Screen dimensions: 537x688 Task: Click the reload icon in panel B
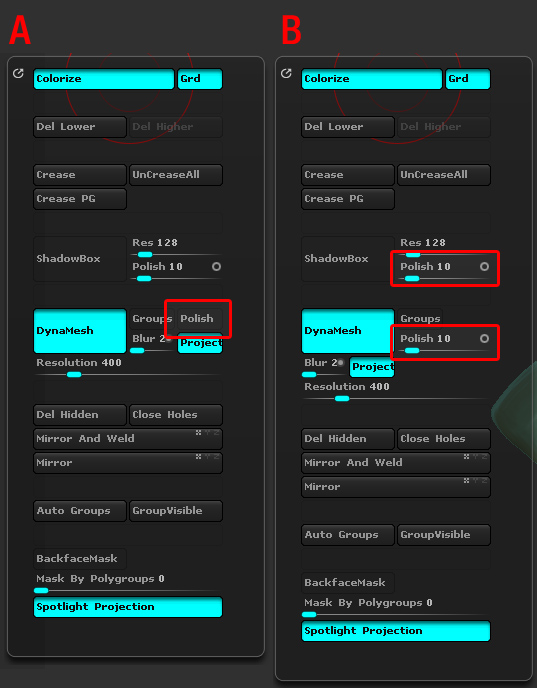286,73
